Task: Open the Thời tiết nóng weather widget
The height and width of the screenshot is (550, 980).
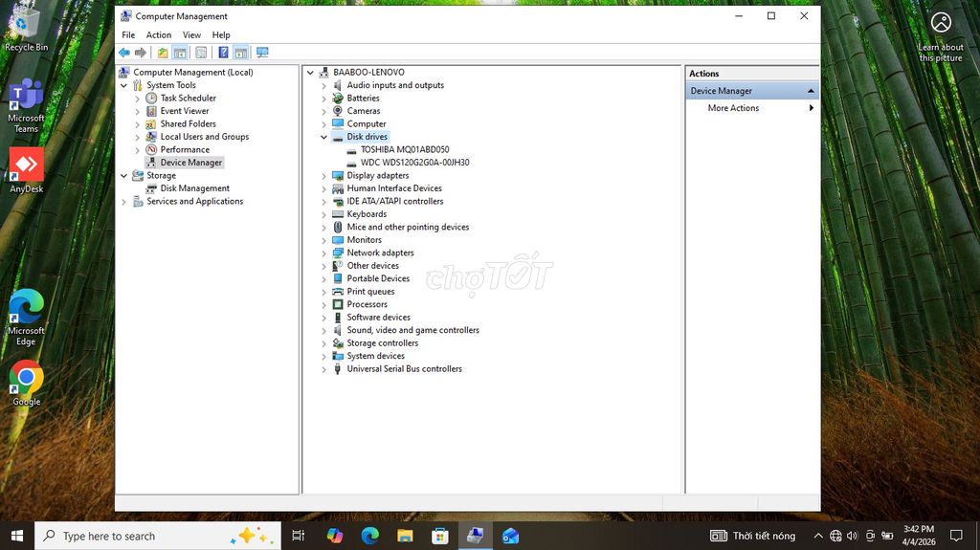Action: (753, 536)
